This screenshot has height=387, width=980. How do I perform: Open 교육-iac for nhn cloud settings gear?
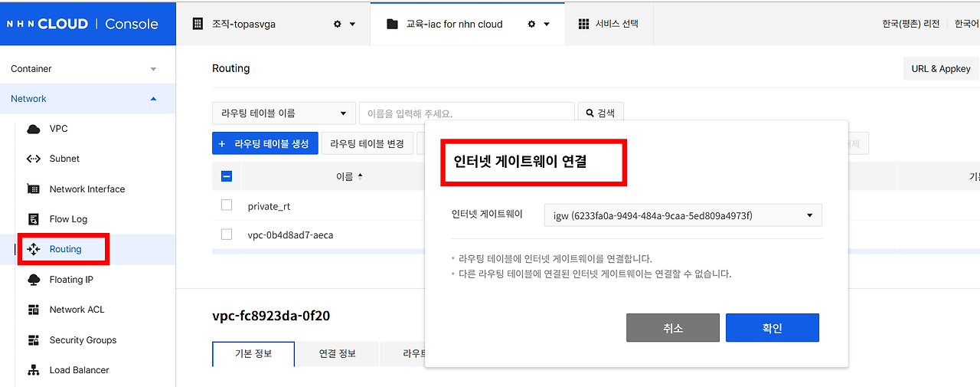[x=531, y=24]
